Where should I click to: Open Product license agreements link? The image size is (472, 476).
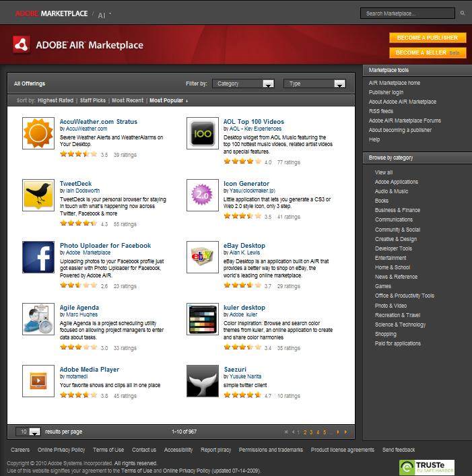[343, 450]
